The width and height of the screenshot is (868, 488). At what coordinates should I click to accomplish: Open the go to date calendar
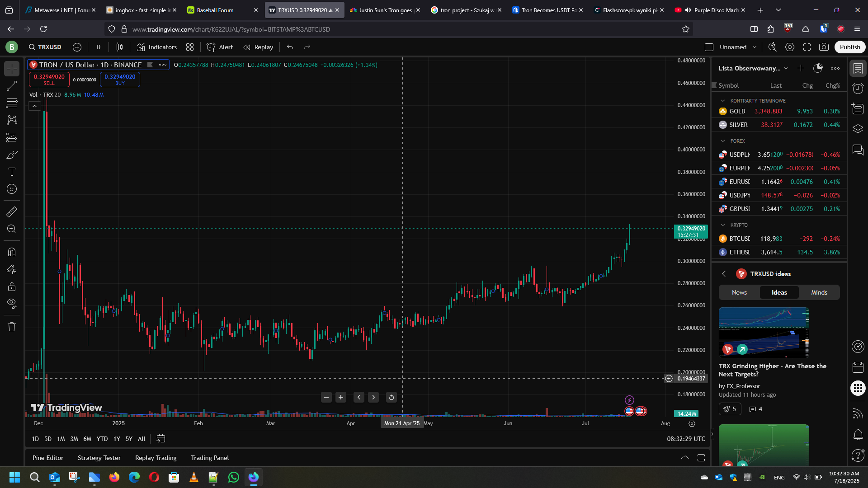coord(160,439)
